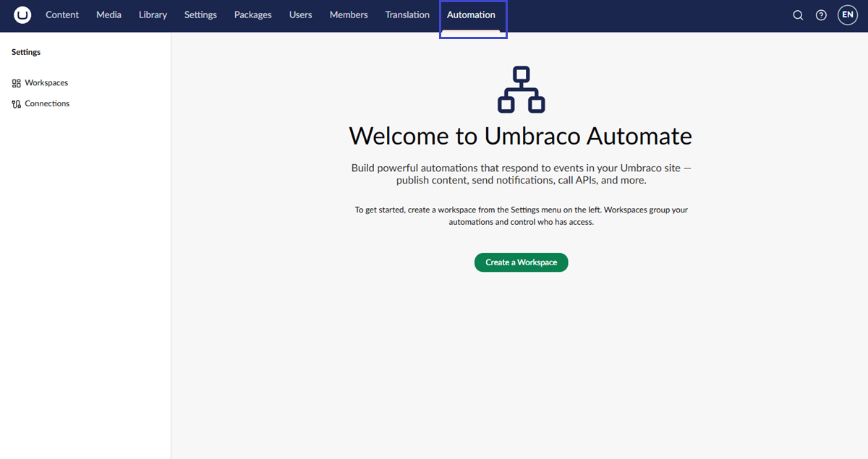Image resolution: width=868 pixels, height=459 pixels.
Task: Click the Workspaces grid icon in sidebar
Action: coord(17,83)
